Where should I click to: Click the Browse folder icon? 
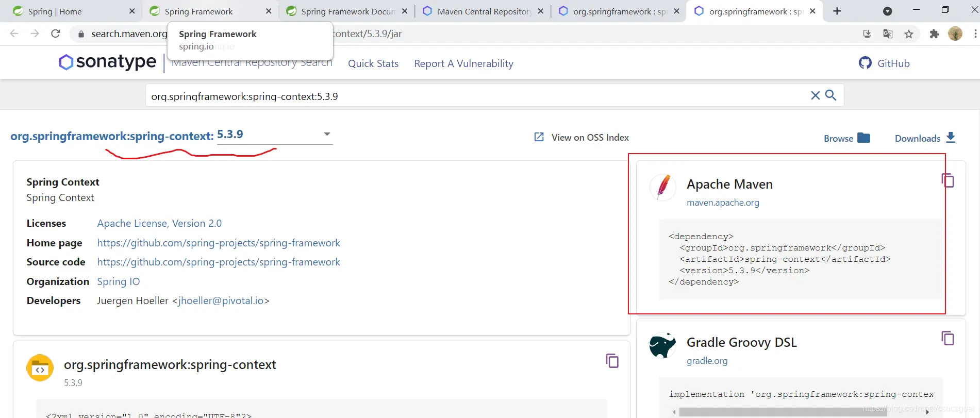point(863,138)
